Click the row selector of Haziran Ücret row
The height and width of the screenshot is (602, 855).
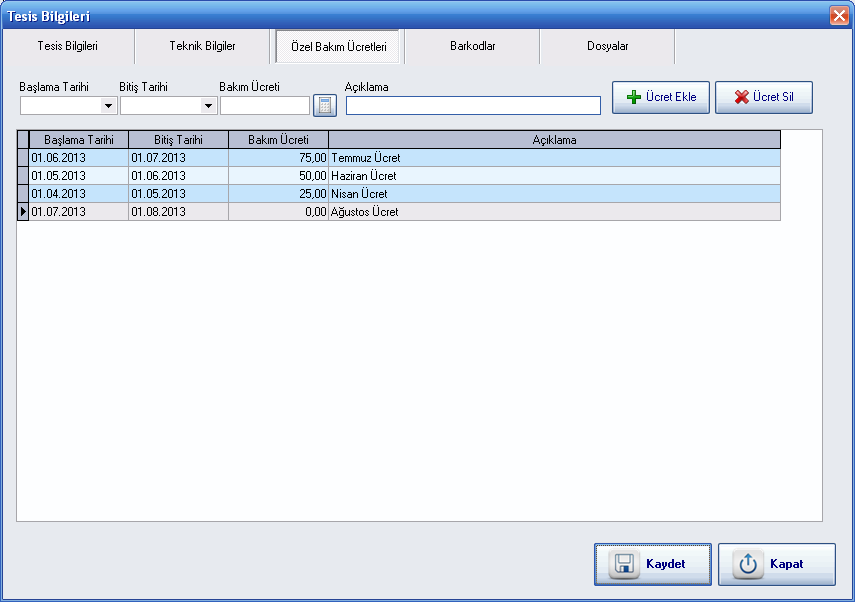[23, 176]
